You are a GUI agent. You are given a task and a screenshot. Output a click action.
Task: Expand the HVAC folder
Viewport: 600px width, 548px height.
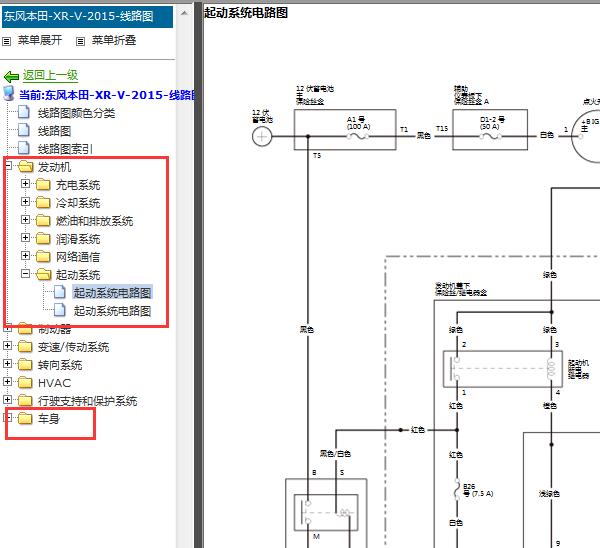point(7,382)
